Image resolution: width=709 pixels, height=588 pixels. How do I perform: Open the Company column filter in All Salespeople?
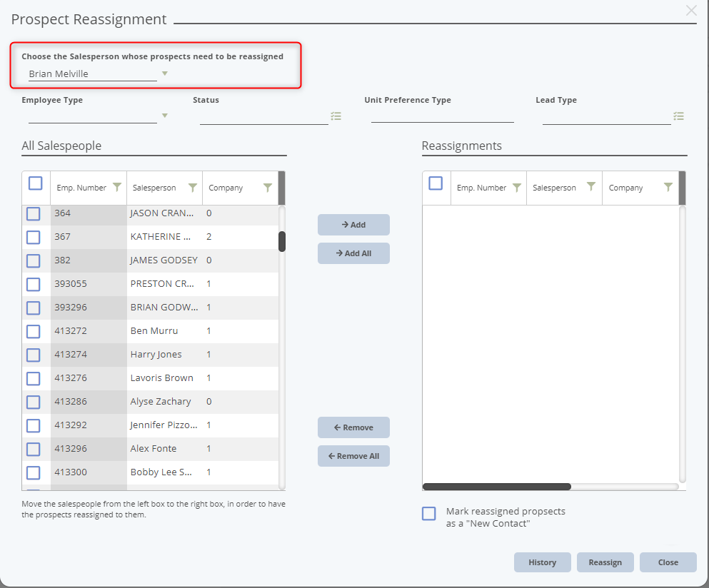tap(267, 188)
